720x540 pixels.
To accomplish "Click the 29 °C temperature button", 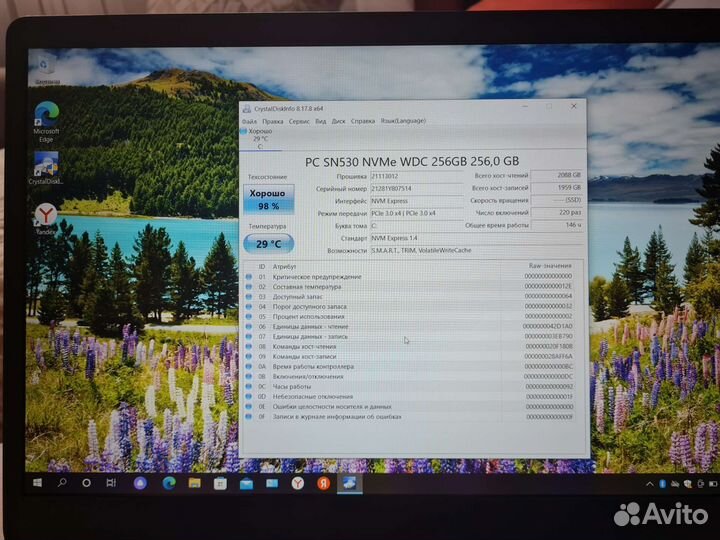I will coord(268,243).
